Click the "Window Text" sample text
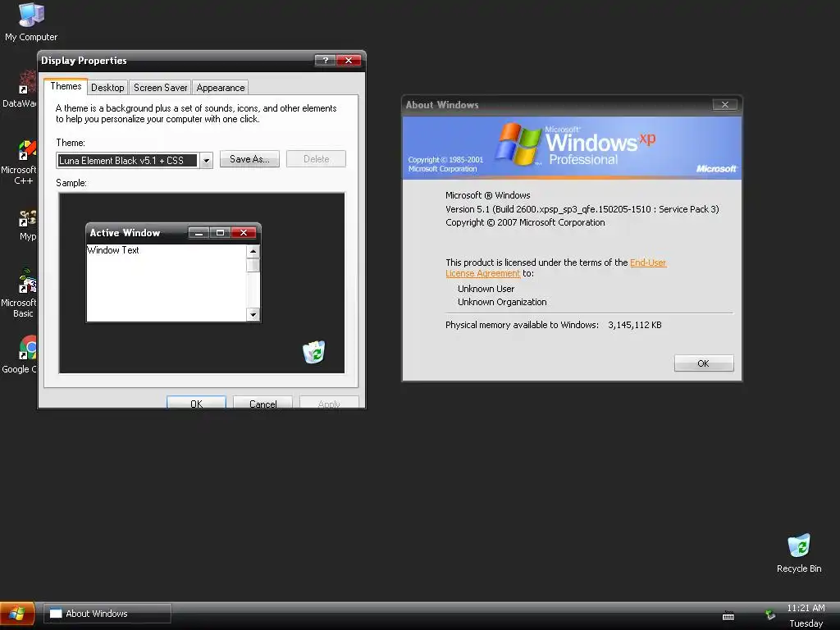 tap(113, 250)
